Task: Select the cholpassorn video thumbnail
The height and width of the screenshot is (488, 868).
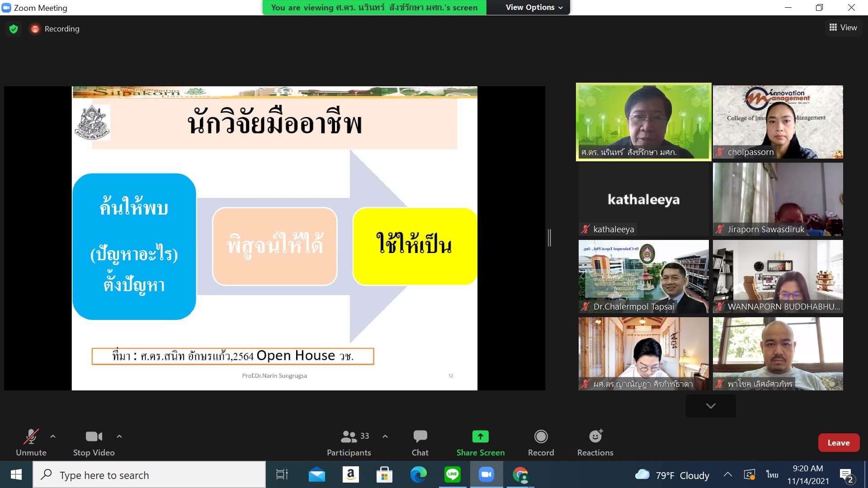Action: pyautogui.click(x=778, y=122)
